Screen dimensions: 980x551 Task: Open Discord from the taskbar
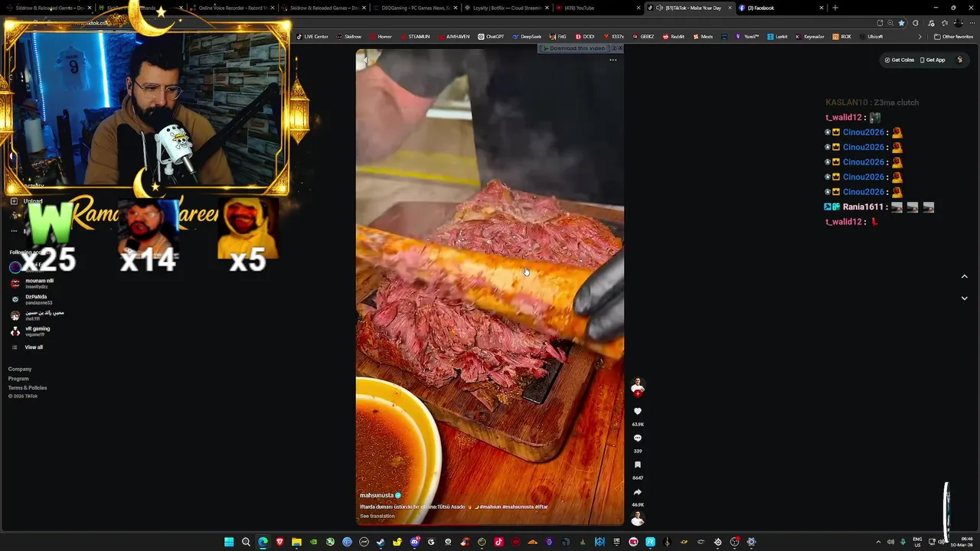(414, 542)
